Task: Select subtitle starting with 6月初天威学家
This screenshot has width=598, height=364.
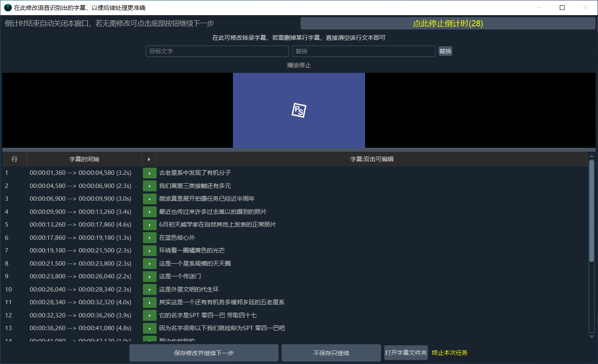Action: (x=217, y=225)
